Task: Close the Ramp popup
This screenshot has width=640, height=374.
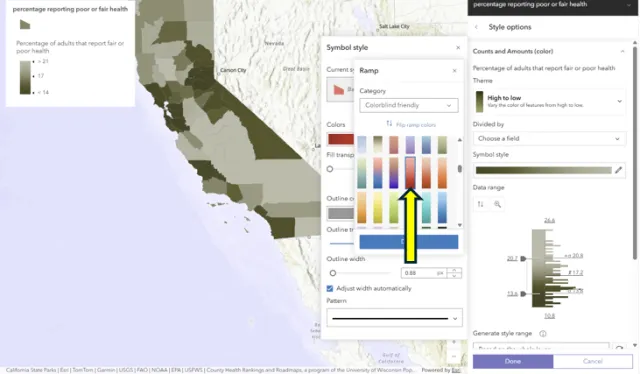Action: tap(454, 71)
